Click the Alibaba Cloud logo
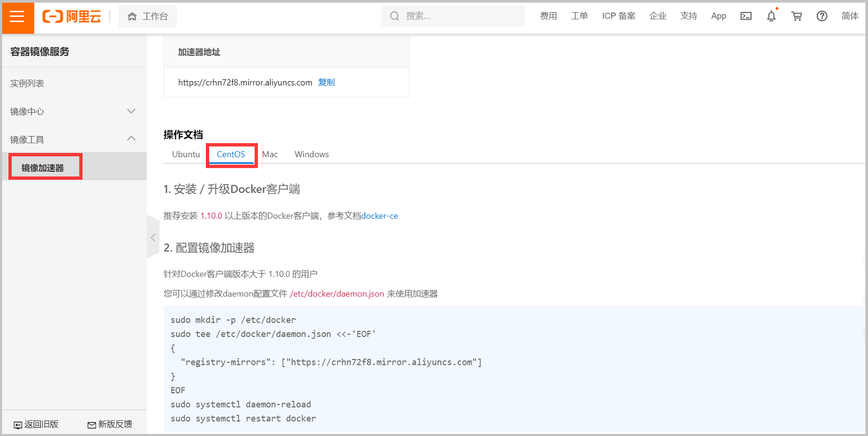Screen dimensions: 868x436 pyautogui.click(x=72, y=17)
